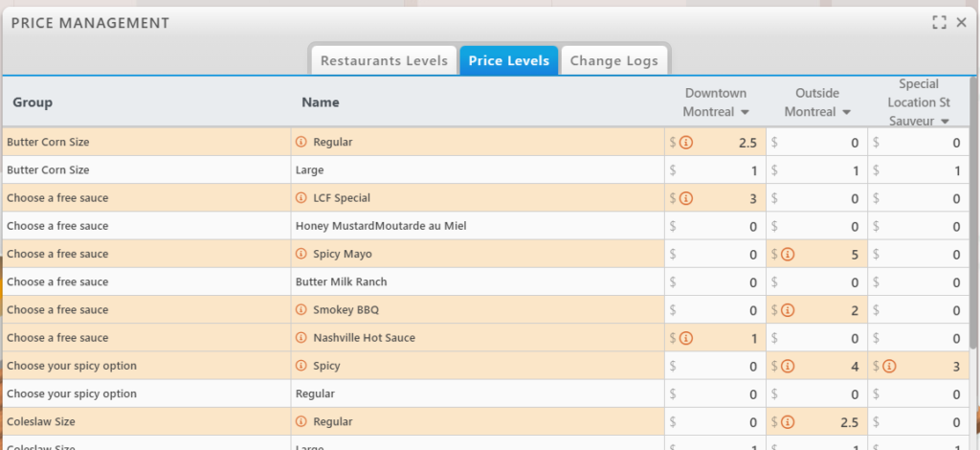
Task: Click info icon in Spicy Mayo Outside Montreal price
Action: pos(789,255)
